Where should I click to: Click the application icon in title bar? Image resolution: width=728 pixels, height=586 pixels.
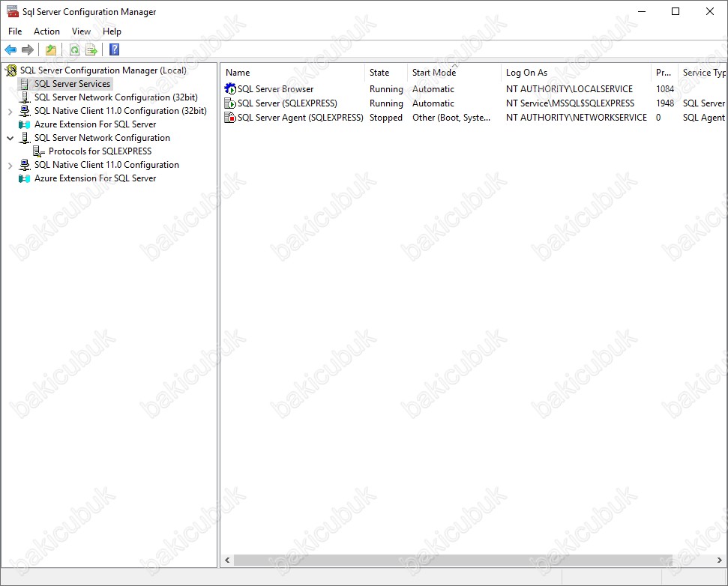(13, 11)
